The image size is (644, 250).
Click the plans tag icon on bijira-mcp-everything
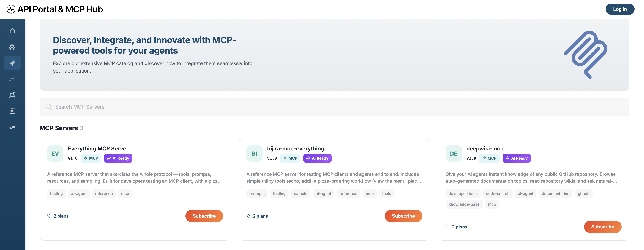pos(249,216)
